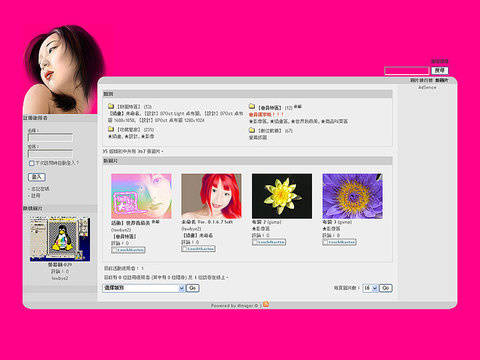Open the folder icon of the category with (12) images
This screenshot has width=480, height=360.
(x=252, y=106)
